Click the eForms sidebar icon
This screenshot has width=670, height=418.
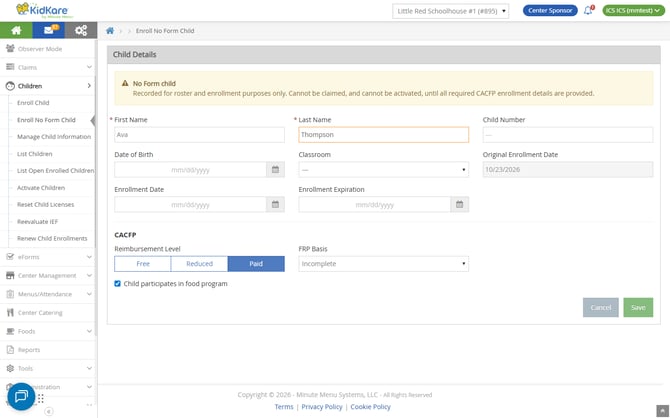click(10, 257)
